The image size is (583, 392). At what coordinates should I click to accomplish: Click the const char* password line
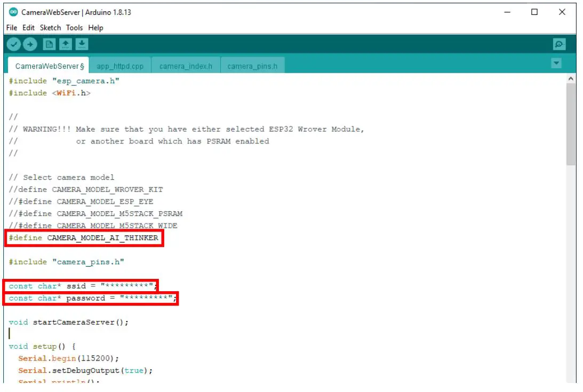click(x=93, y=298)
